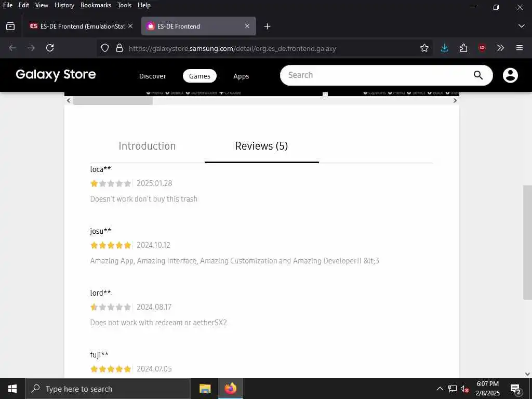Click reviewer name fuji**
532x399 pixels.
tap(99, 354)
